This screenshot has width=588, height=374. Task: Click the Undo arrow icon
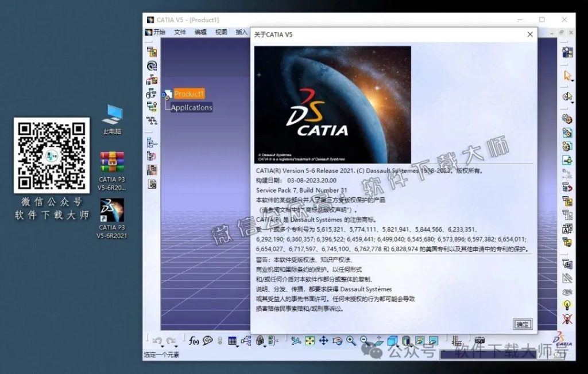[157, 340]
